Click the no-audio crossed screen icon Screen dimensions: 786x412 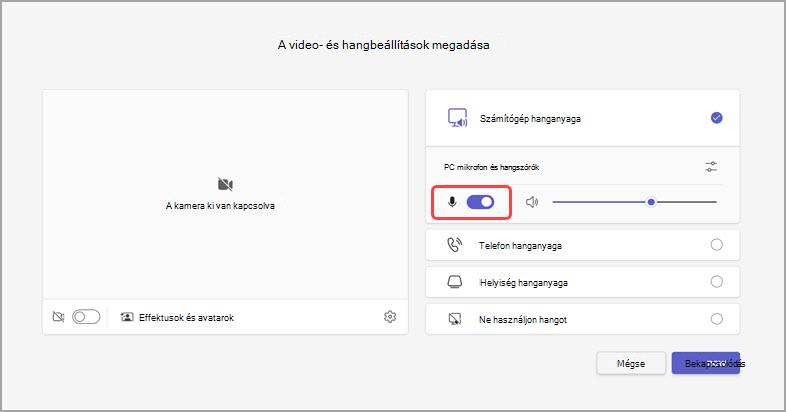coord(455,319)
